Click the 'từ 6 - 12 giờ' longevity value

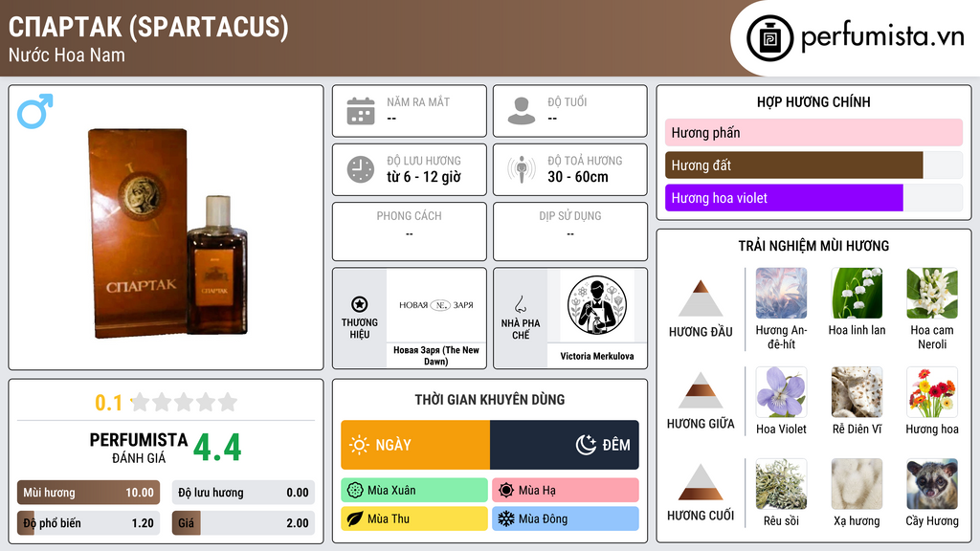[424, 177]
